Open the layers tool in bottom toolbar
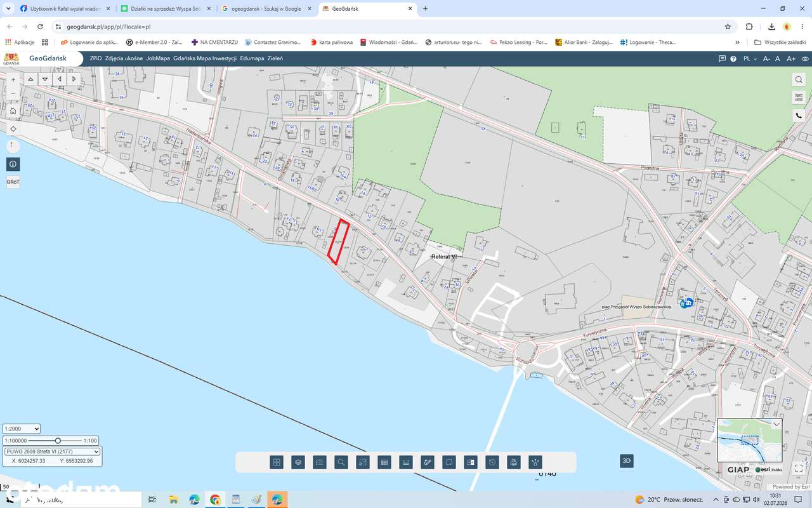Image resolution: width=812 pixels, height=508 pixels. coord(298,462)
